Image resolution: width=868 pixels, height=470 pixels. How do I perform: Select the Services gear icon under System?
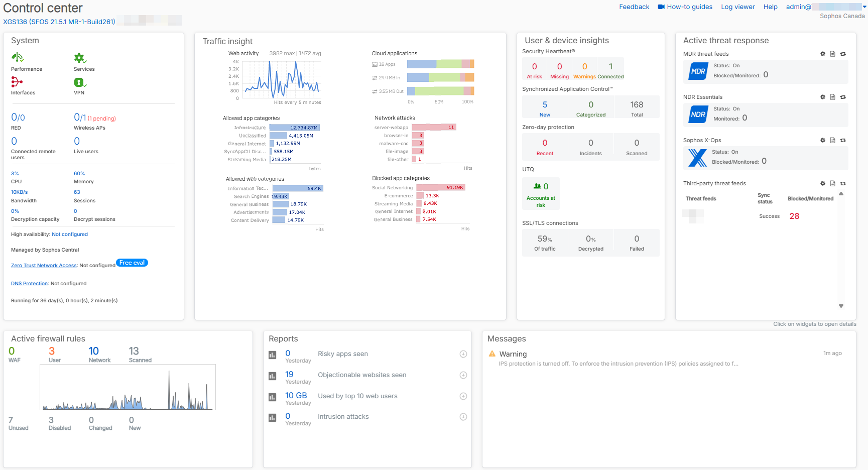click(79, 57)
